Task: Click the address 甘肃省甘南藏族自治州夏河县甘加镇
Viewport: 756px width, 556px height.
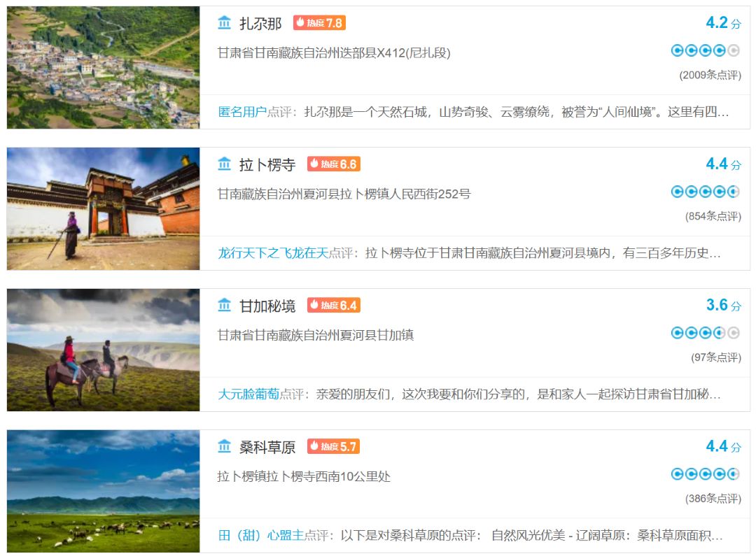Action: [x=315, y=335]
